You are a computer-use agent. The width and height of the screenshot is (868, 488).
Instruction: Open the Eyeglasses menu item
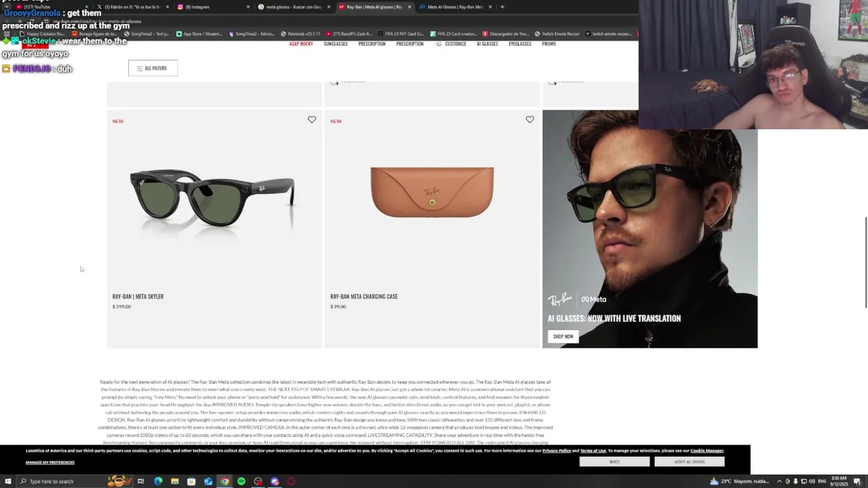pos(520,43)
